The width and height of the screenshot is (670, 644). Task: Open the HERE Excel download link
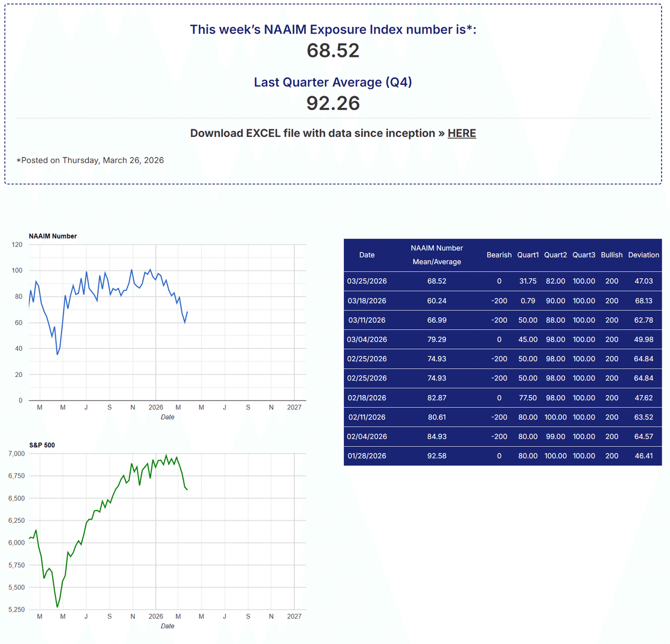tap(462, 133)
